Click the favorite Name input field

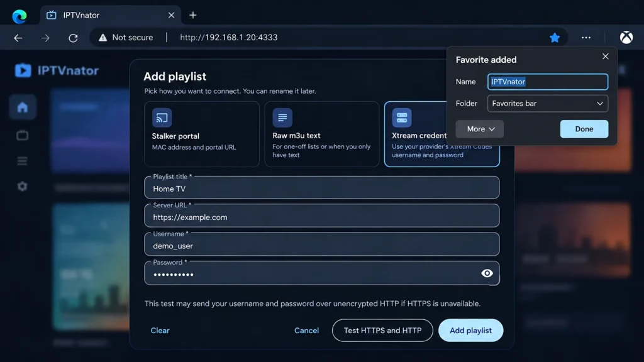[548, 82]
